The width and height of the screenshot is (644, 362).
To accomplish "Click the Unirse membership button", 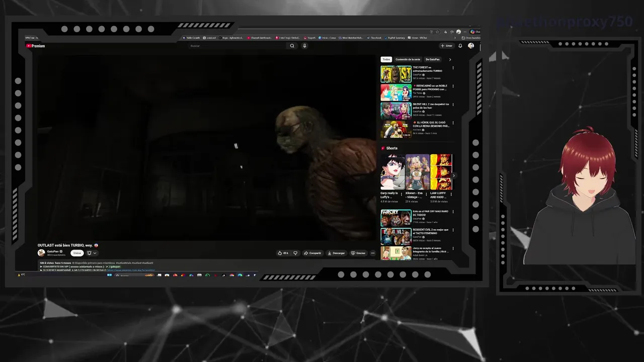I will coord(77,253).
